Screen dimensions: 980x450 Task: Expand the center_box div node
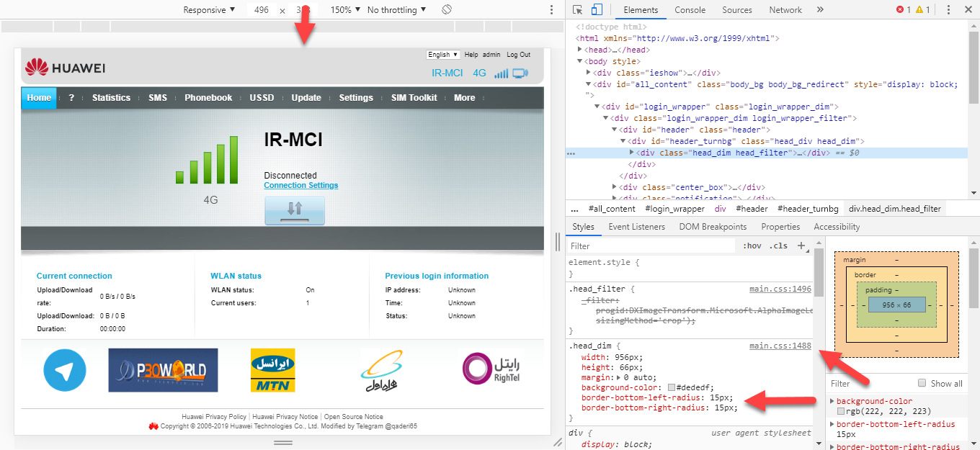pos(615,187)
